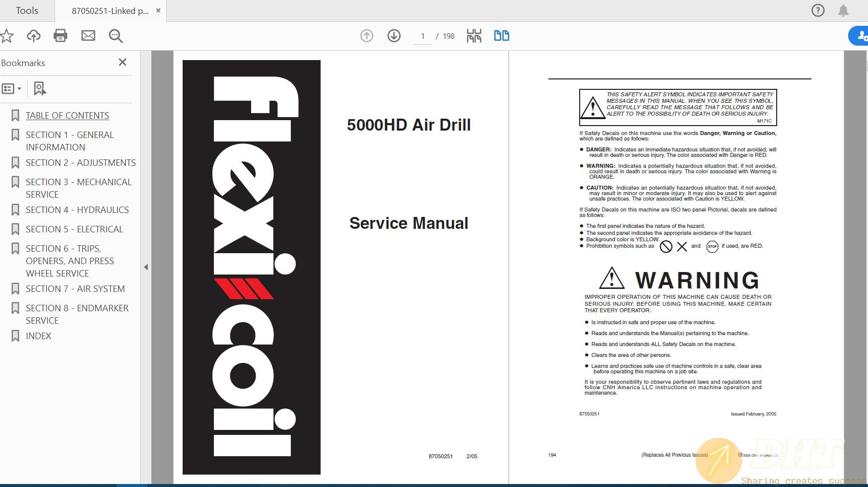The width and height of the screenshot is (868, 487).
Task: Open the page thumbnails view
Action: pyautogui.click(x=474, y=35)
